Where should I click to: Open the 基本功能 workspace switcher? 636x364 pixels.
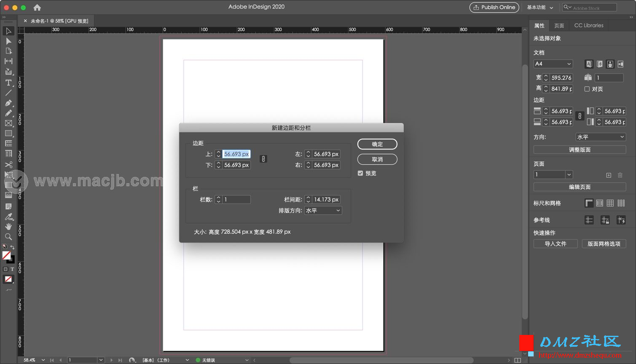click(x=540, y=8)
